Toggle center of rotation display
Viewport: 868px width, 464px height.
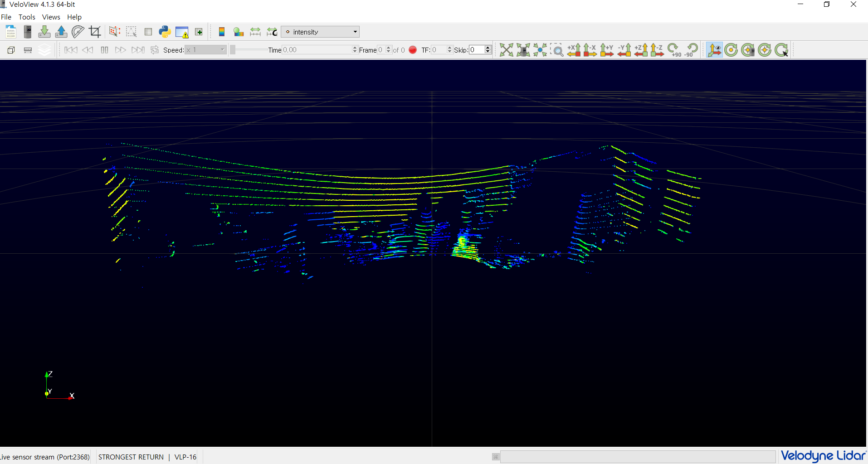[731, 50]
